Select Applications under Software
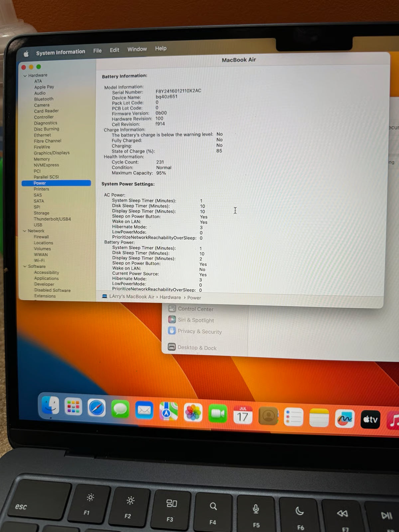Viewport: 399px width, 532px height. (x=46, y=279)
